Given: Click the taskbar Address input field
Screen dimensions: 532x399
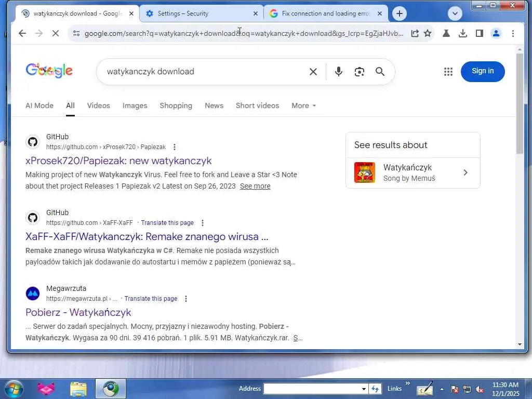Looking at the screenshot, I should point(312,389).
